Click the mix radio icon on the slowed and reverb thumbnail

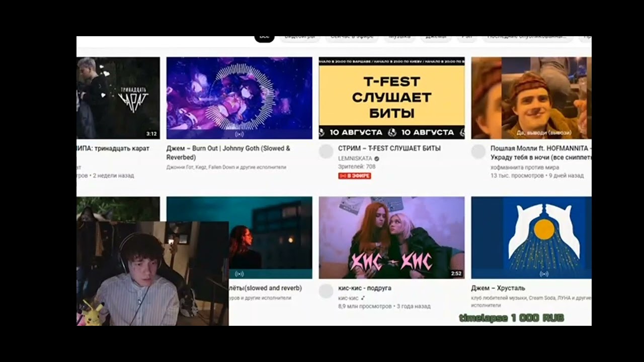pyautogui.click(x=239, y=274)
